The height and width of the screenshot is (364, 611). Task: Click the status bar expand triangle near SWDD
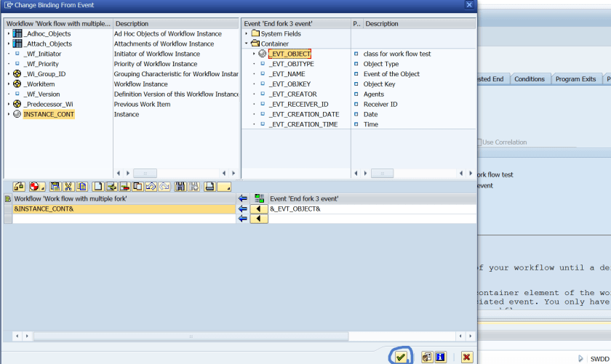coord(580,358)
